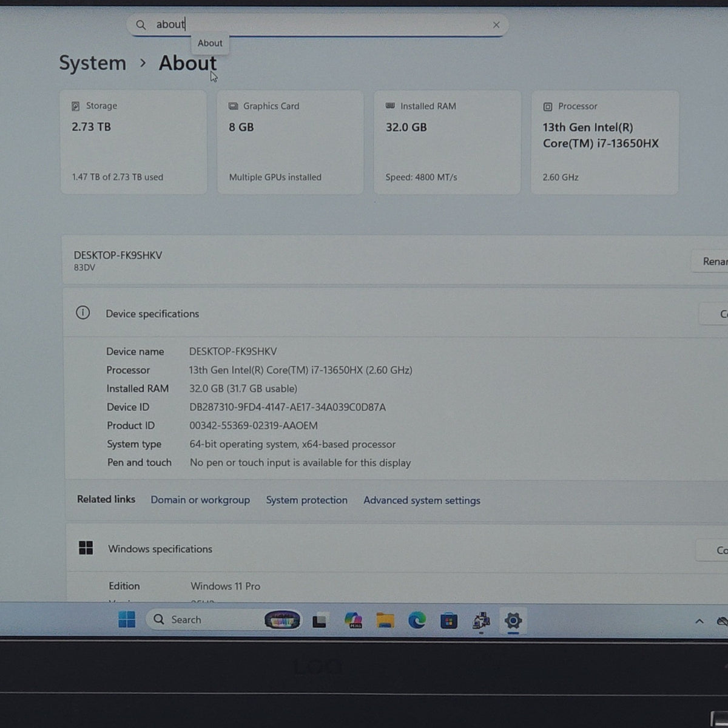728x728 pixels.
Task: Click the Settings gear on the taskbar
Action: coord(513,620)
